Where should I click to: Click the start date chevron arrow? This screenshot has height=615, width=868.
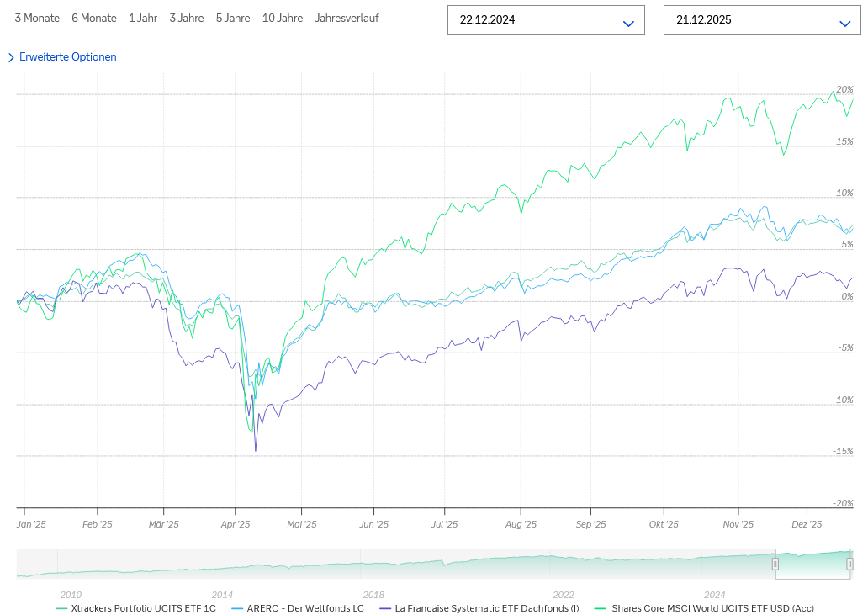[x=628, y=24]
